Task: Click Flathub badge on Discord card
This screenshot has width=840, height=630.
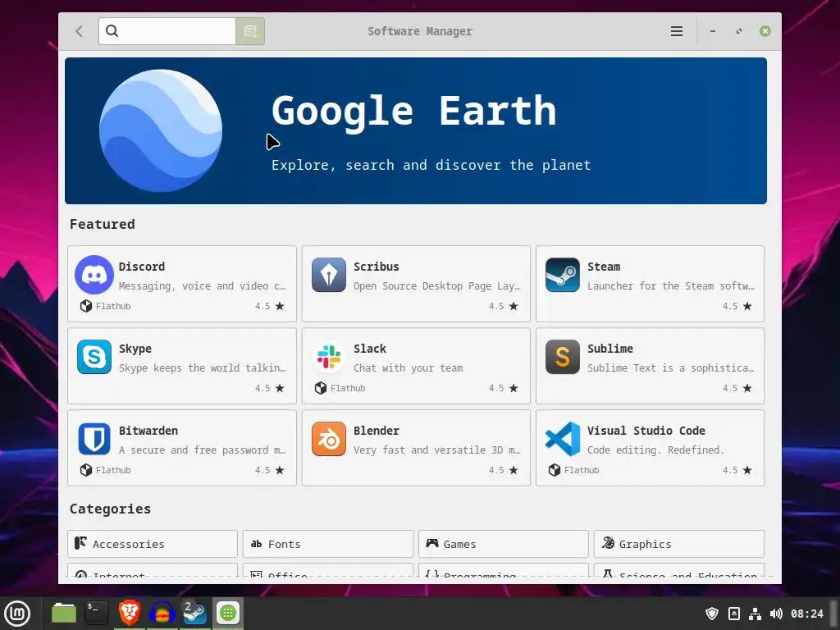Action: (106, 307)
